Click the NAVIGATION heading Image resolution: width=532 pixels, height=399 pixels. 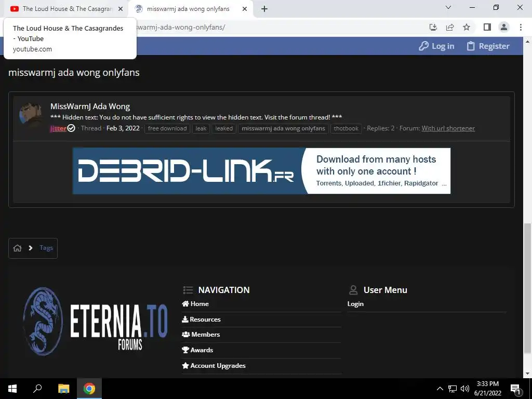(x=224, y=290)
